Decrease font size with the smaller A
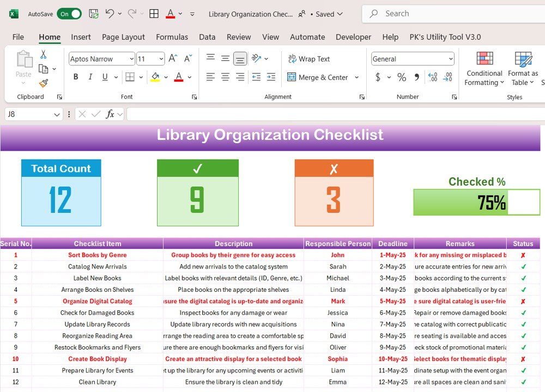 point(188,58)
